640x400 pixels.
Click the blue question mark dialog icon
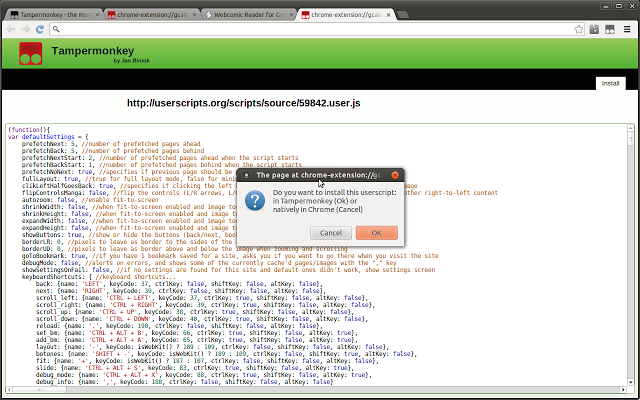pos(255,200)
